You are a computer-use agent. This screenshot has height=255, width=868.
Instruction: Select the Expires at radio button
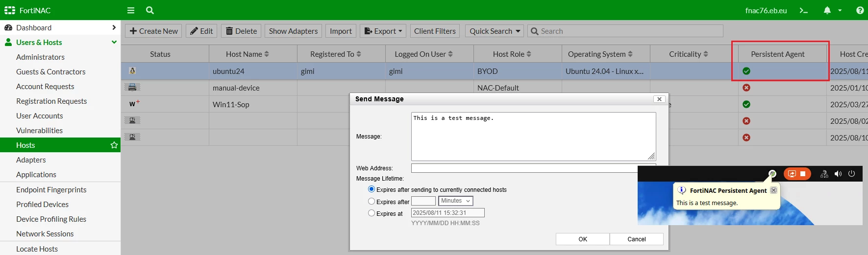[x=372, y=213]
